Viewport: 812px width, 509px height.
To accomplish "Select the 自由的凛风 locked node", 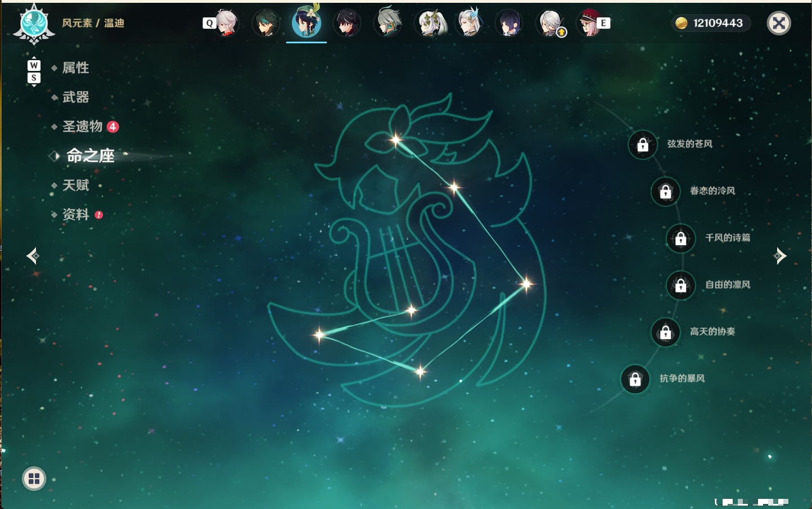I will pyautogui.click(x=680, y=286).
